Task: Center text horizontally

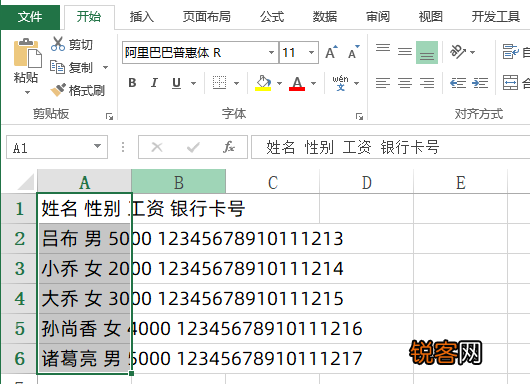Action: (x=405, y=83)
